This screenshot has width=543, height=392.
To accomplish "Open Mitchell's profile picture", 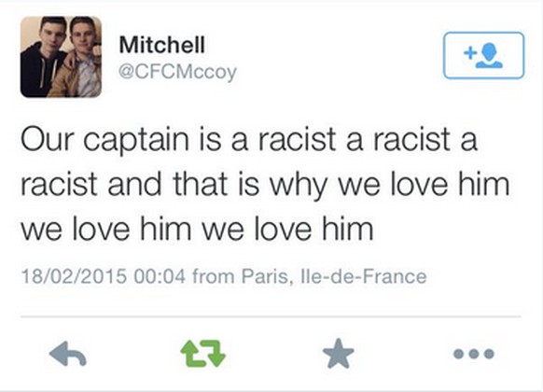I will [x=61, y=57].
